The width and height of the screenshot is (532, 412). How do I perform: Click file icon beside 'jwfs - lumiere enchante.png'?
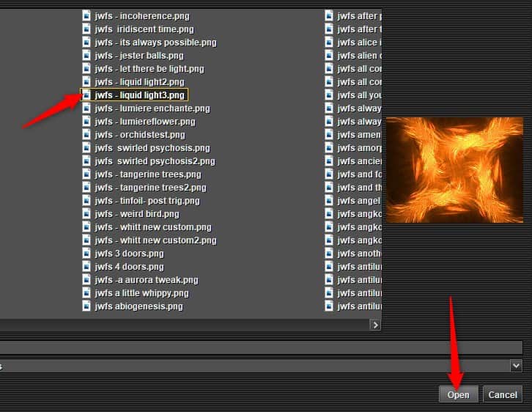click(86, 108)
